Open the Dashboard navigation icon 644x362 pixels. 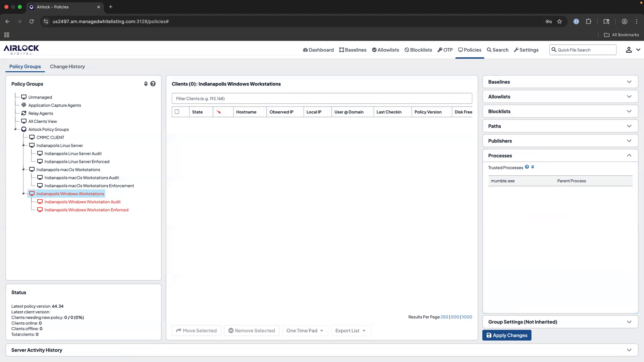(306, 50)
